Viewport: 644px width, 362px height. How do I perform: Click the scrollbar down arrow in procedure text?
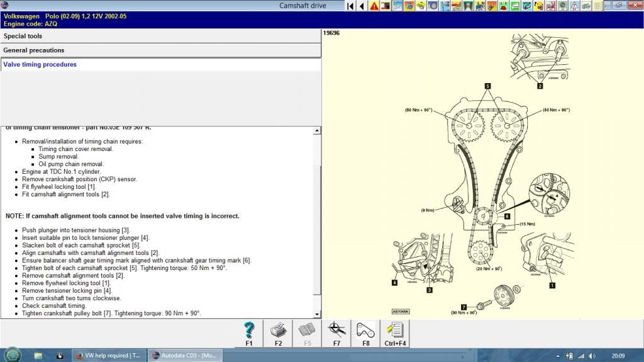coord(317,314)
